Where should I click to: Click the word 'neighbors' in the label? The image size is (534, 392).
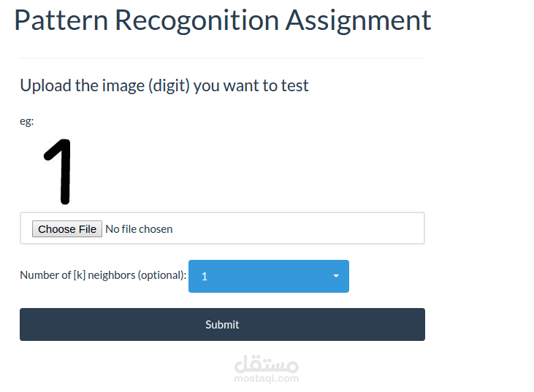pos(112,275)
